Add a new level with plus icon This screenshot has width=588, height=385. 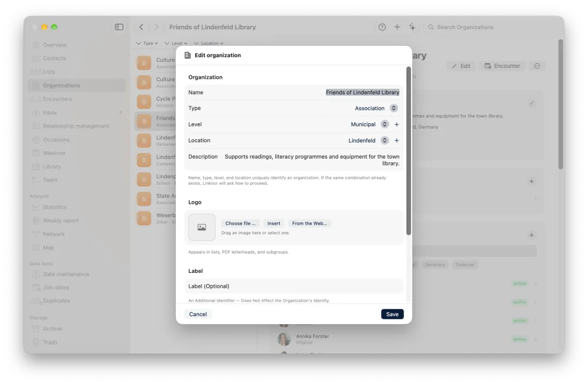[x=397, y=124]
